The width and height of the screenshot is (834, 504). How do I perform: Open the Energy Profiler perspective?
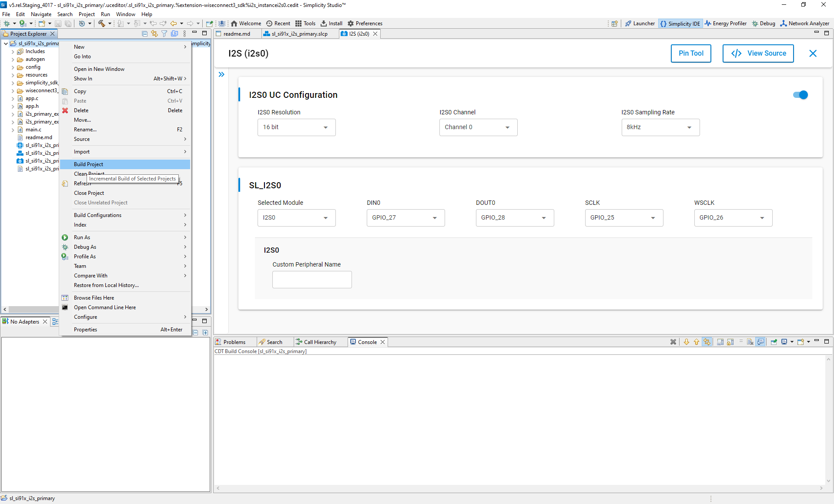point(726,23)
